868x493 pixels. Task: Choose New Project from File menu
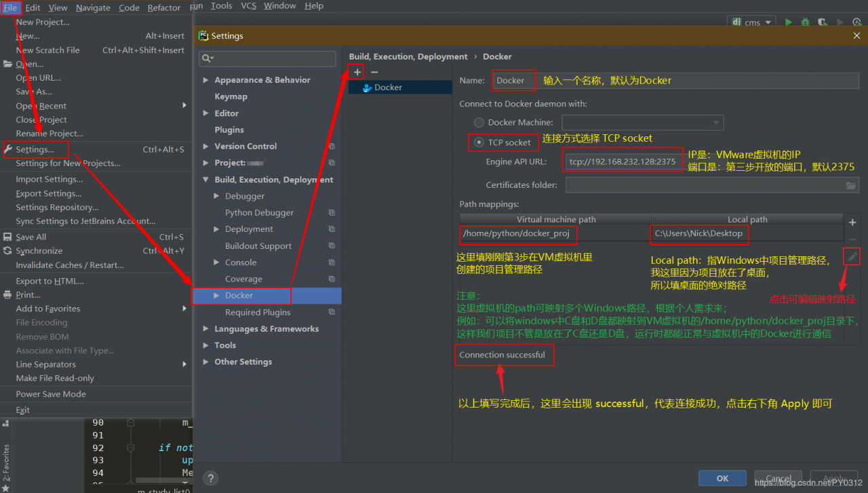coord(96,22)
